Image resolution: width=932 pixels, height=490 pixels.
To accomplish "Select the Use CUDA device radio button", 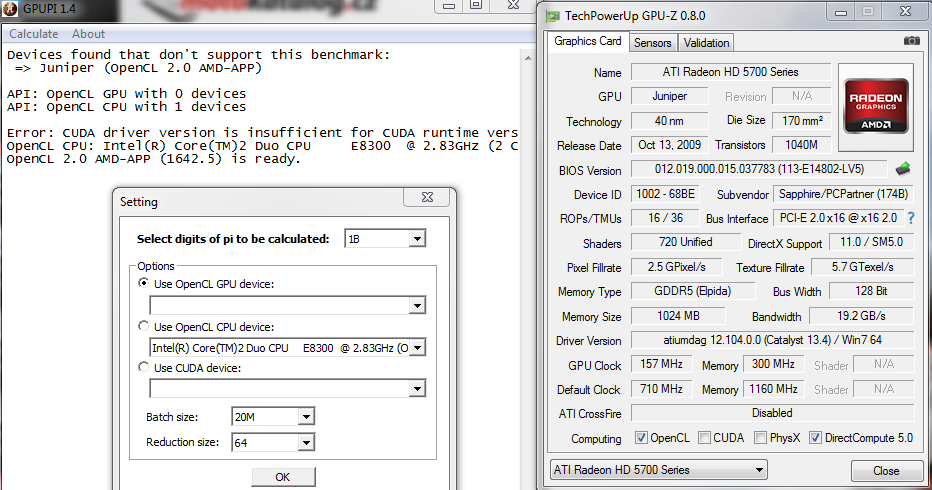I will (145, 368).
